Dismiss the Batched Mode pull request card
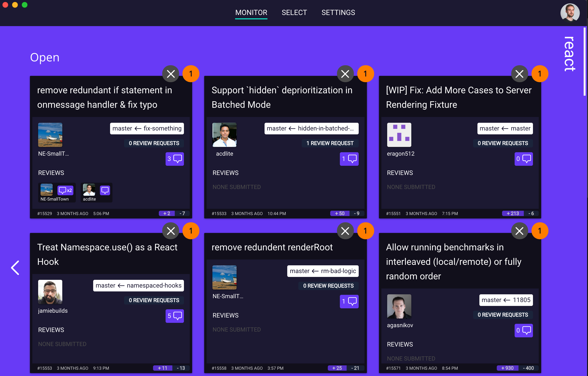 (x=345, y=74)
